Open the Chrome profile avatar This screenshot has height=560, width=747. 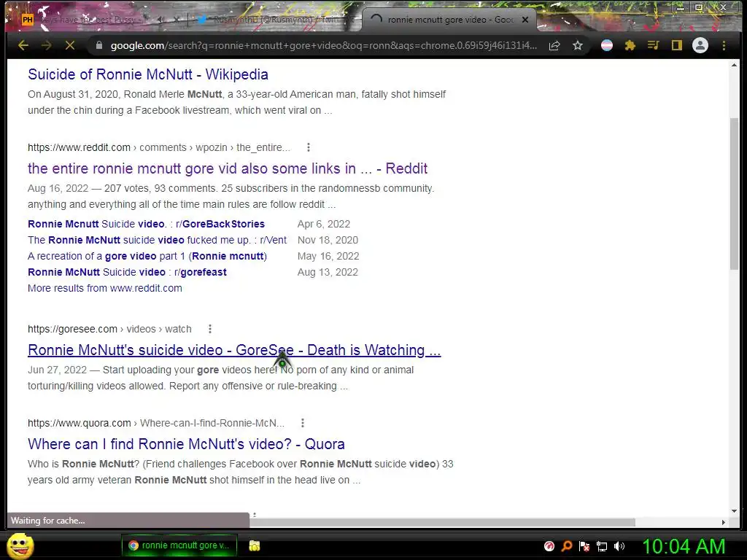pyautogui.click(x=700, y=46)
